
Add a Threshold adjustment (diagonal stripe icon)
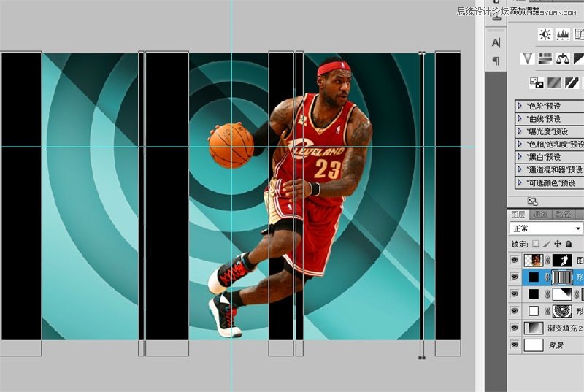point(572,82)
